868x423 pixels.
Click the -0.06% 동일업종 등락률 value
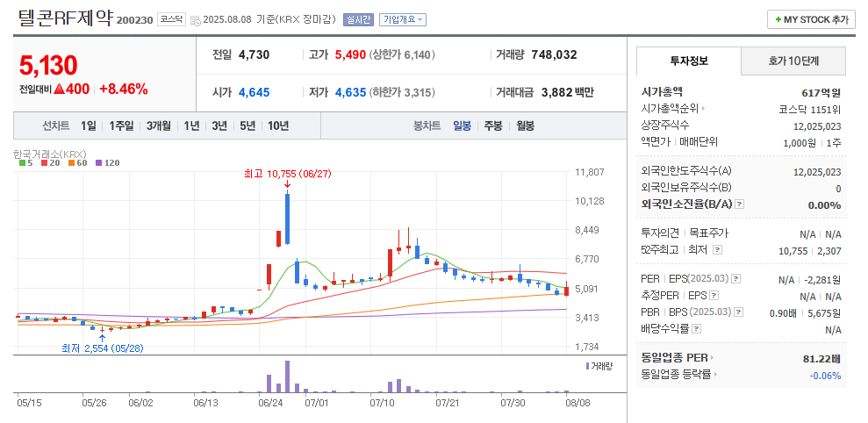pyautogui.click(x=825, y=376)
